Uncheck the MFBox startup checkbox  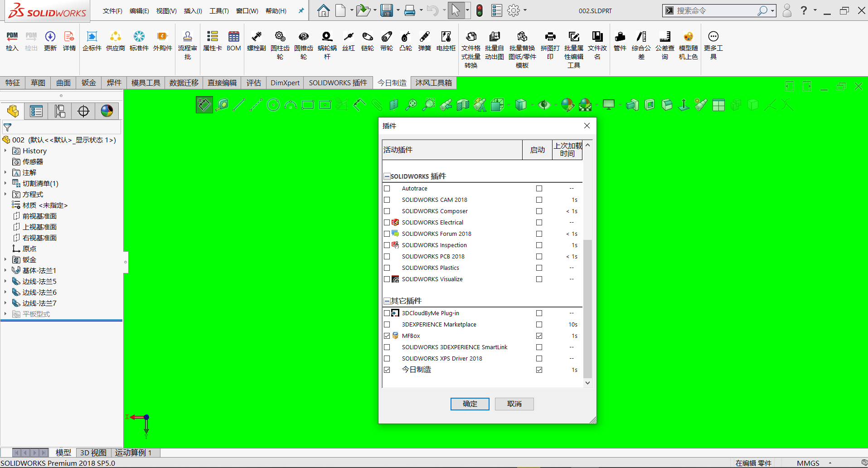pyautogui.click(x=539, y=336)
